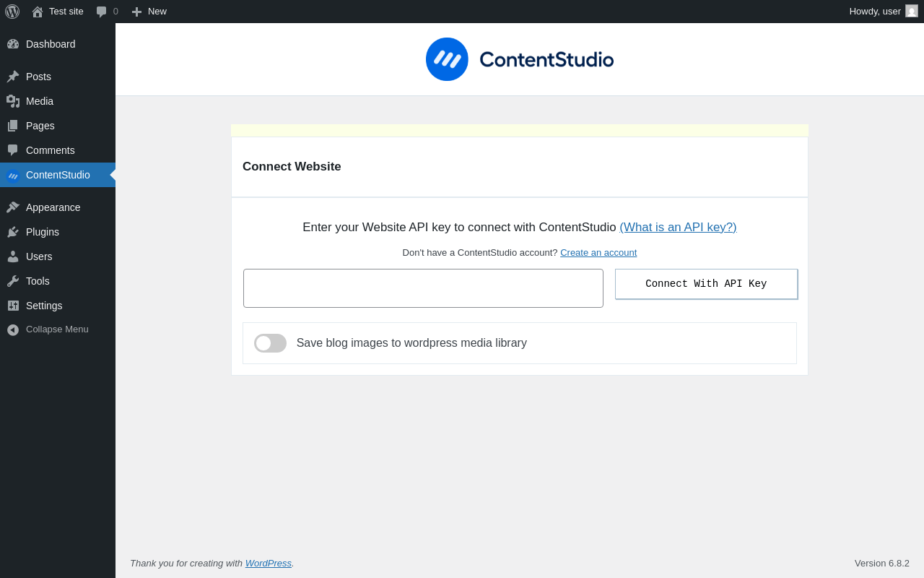This screenshot has height=578, width=924.
Task: Click the Comments speech bubble sidebar icon
Action: tap(13, 150)
